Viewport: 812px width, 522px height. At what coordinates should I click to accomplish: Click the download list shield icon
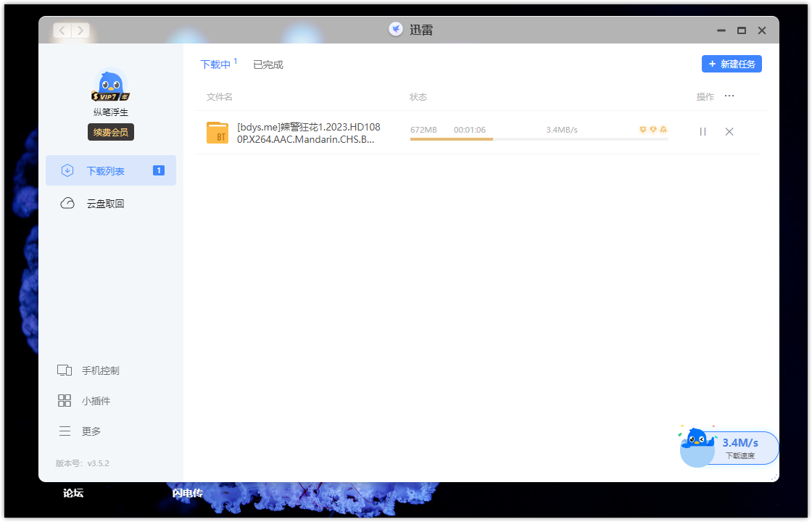point(67,170)
